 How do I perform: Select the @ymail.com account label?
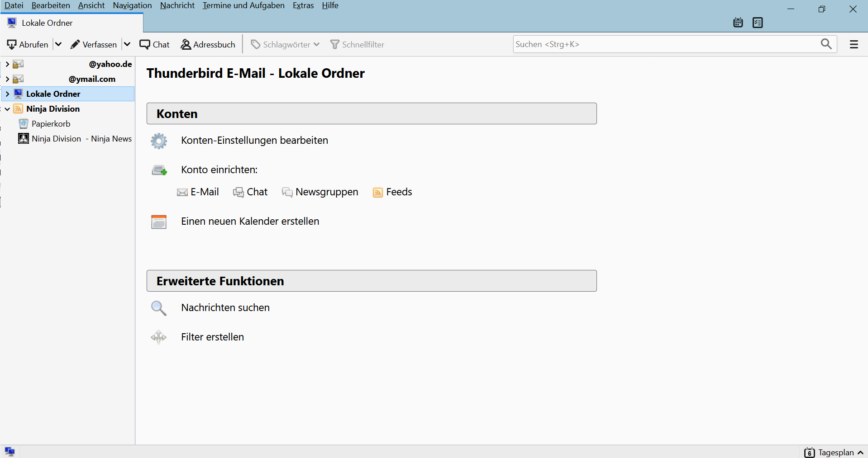(92, 79)
